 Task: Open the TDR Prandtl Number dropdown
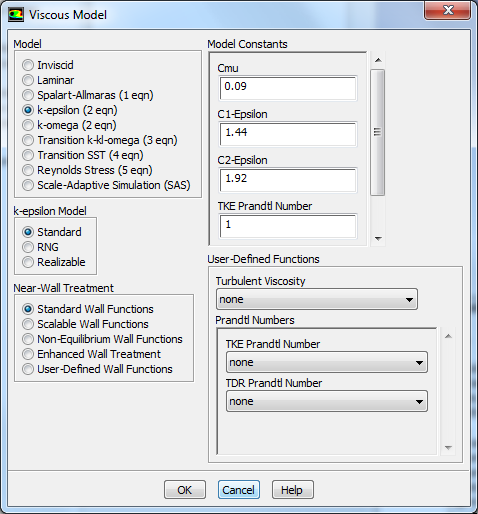click(327, 401)
